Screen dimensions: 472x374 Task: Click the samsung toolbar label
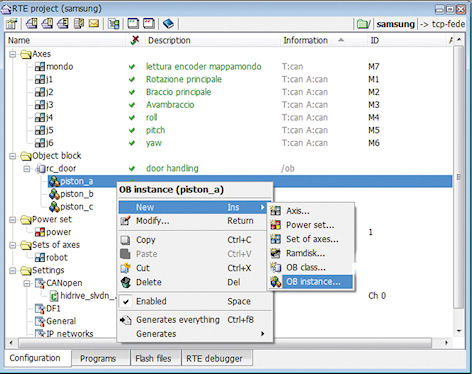pos(395,24)
